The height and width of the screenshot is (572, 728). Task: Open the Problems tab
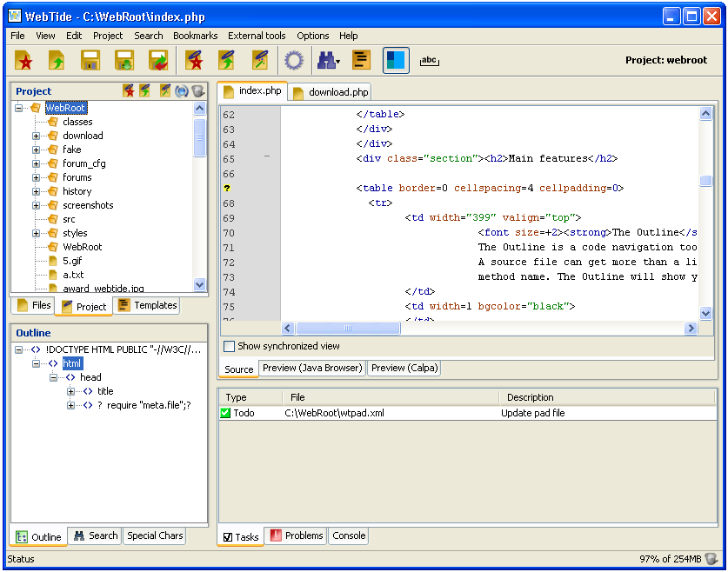(x=297, y=535)
